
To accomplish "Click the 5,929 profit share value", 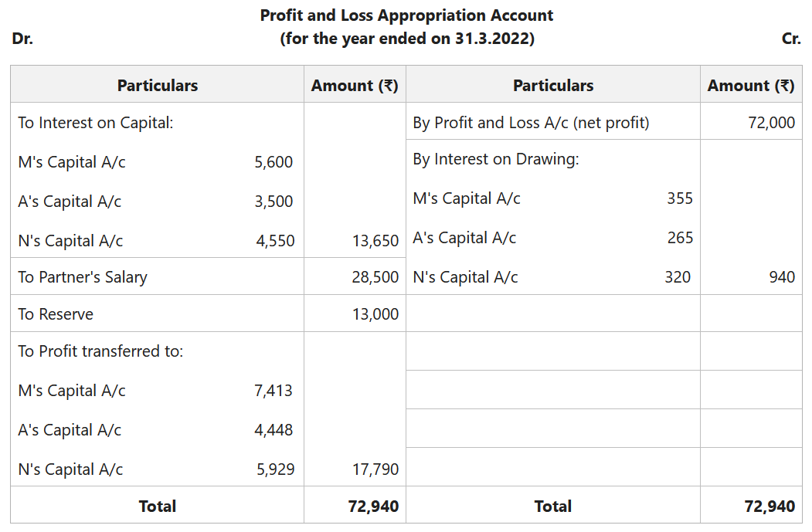I will coord(275,469).
